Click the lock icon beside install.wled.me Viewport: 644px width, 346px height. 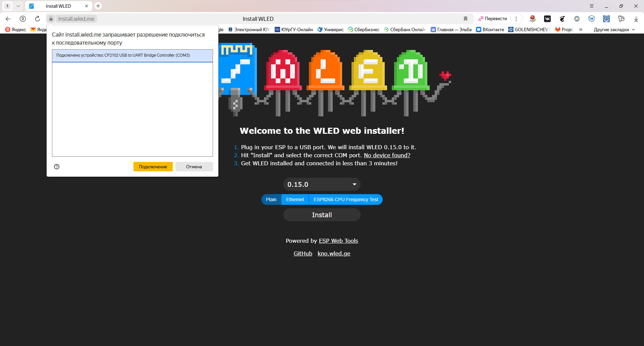click(51, 19)
